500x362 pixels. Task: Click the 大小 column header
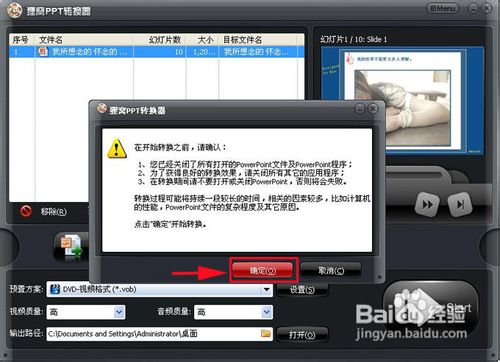click(202, 40)
